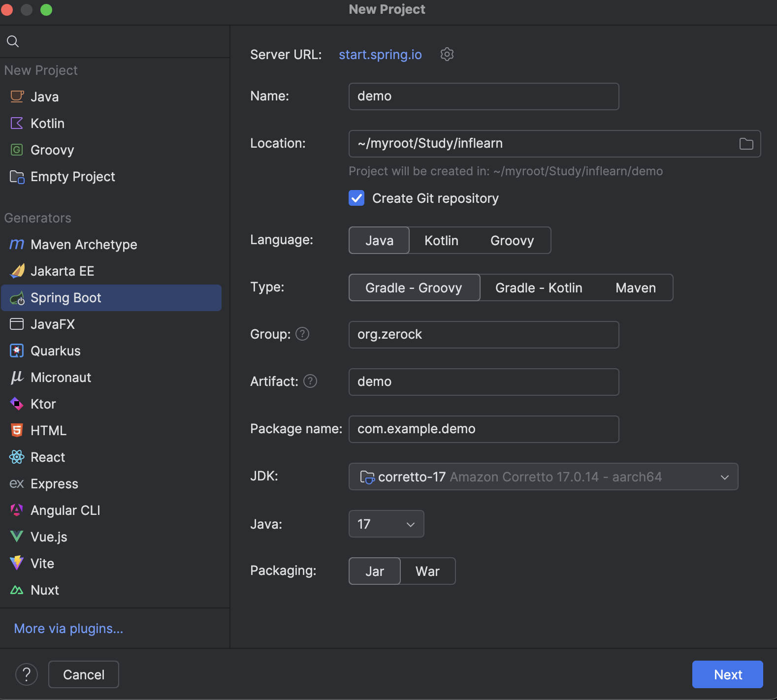Select HTML generator

(x=111, y=430)
